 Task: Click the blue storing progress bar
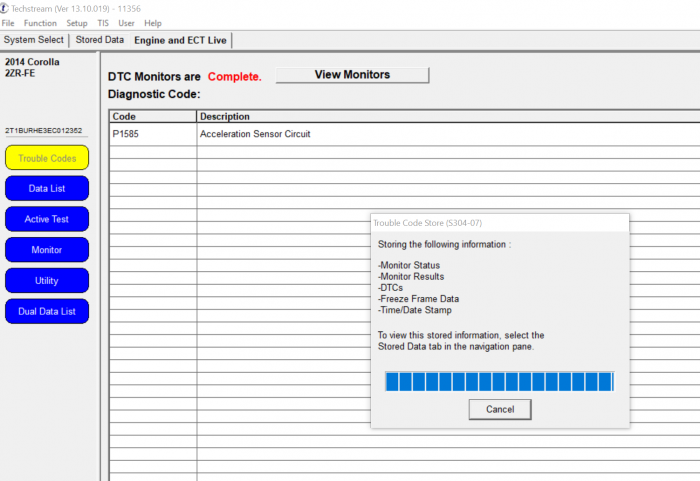pos(499,381)
